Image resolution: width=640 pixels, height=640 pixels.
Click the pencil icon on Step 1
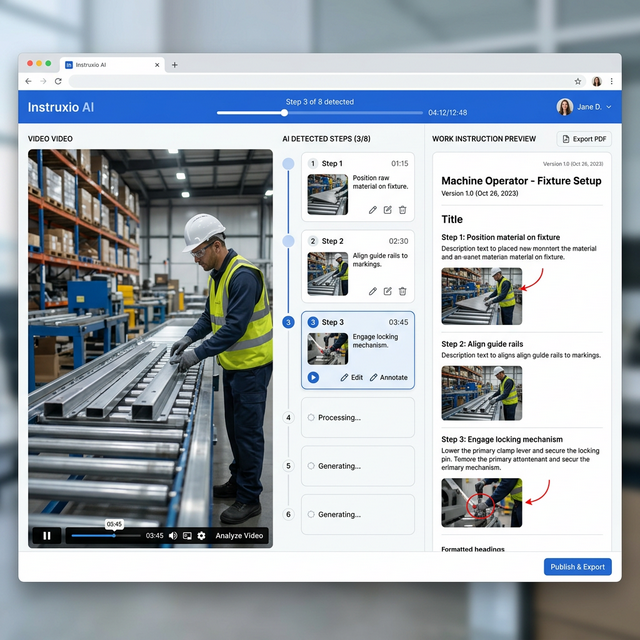373,210
